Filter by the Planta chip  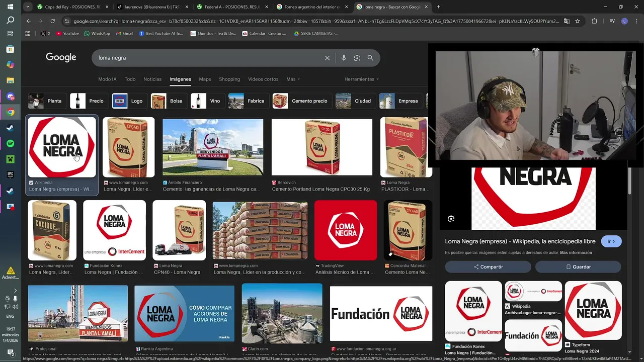click(46, 101)
